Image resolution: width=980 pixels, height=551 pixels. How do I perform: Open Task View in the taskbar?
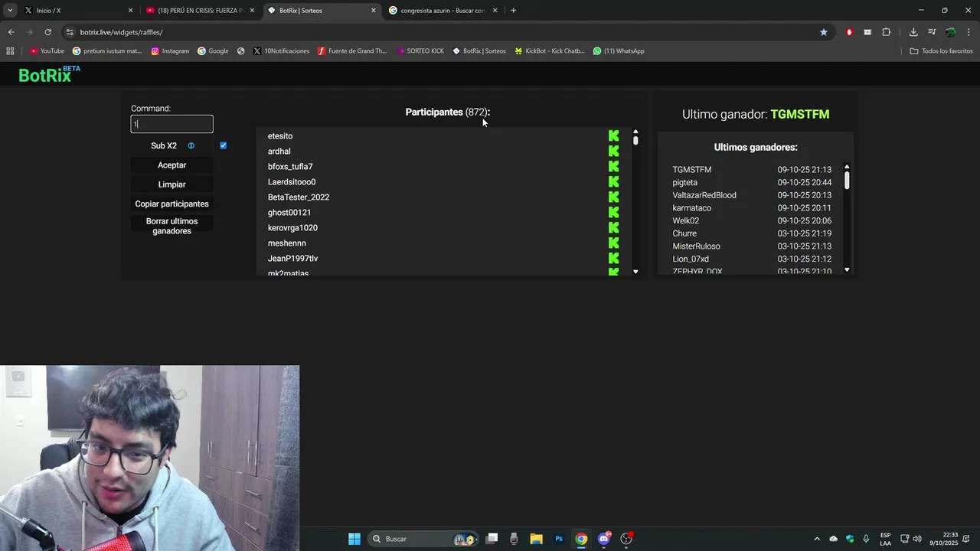[x=492, y=539]
